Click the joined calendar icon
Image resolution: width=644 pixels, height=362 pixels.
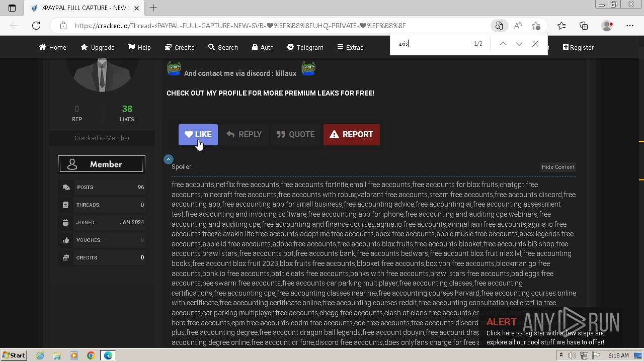[x=66, y=222]
